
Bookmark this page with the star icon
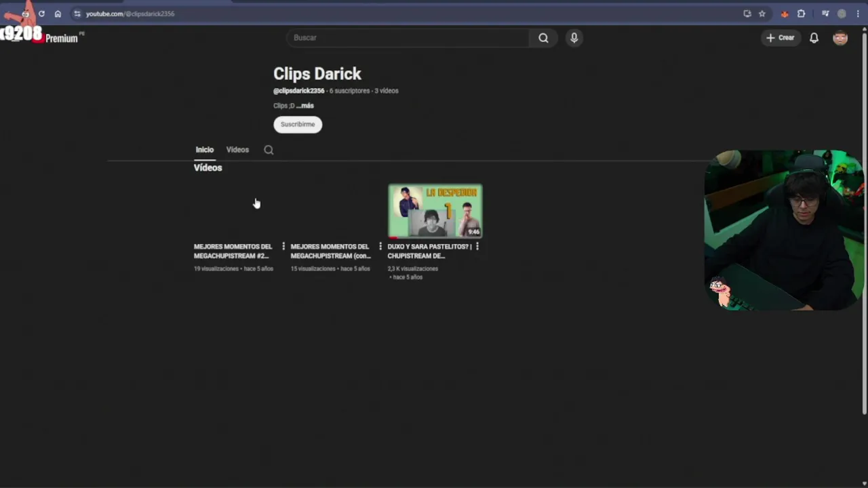point(762,14)
